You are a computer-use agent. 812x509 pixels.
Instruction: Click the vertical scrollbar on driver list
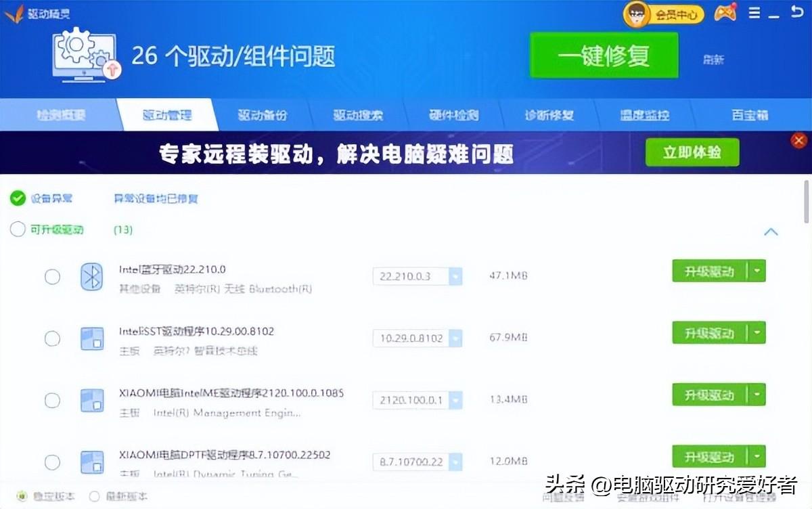coord(806,201)
